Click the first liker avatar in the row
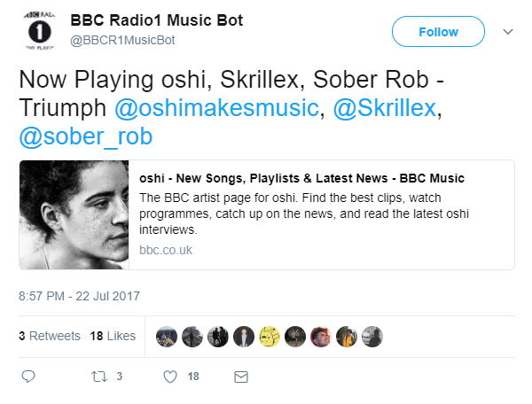The image size is (532, 404). point(166,337)
